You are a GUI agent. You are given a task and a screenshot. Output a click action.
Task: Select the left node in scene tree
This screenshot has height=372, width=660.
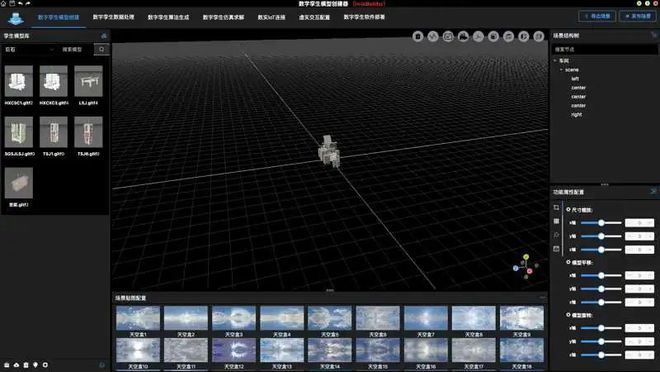575,79
